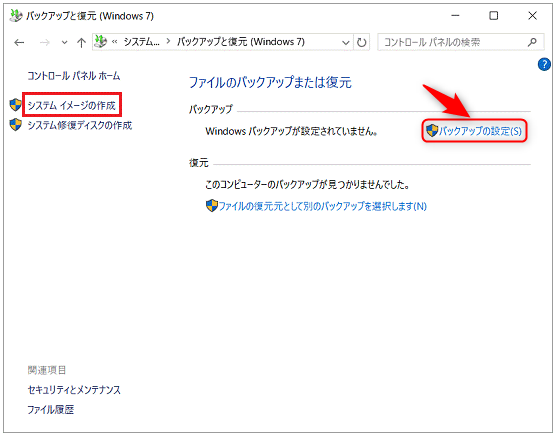This screenshot has width=556, height=435.
Task: Choose ファイルの復元元として別のバックアップを選択します(N)
Action: tap(322, 206)
